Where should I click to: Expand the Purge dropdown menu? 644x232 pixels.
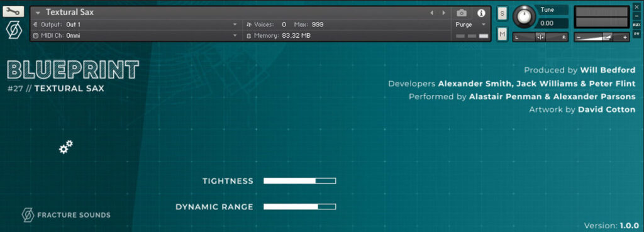pyautogui.click(x=470, y=25)
